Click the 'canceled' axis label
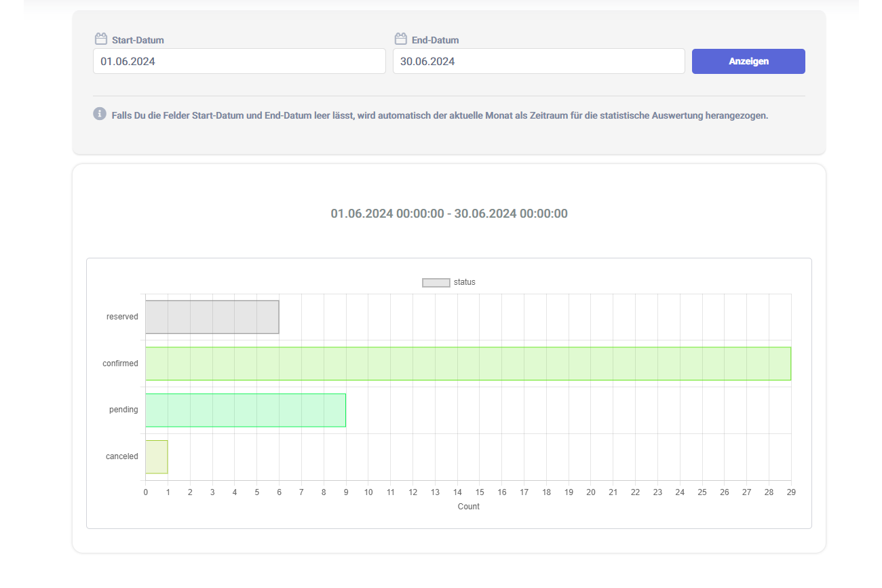The height and width of the screenshot is (588, 882). coord(122,456)
